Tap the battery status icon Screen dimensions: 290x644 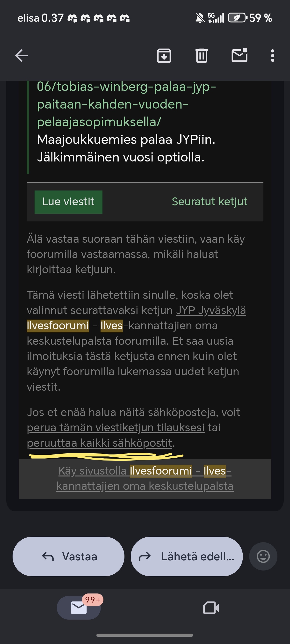237,18
